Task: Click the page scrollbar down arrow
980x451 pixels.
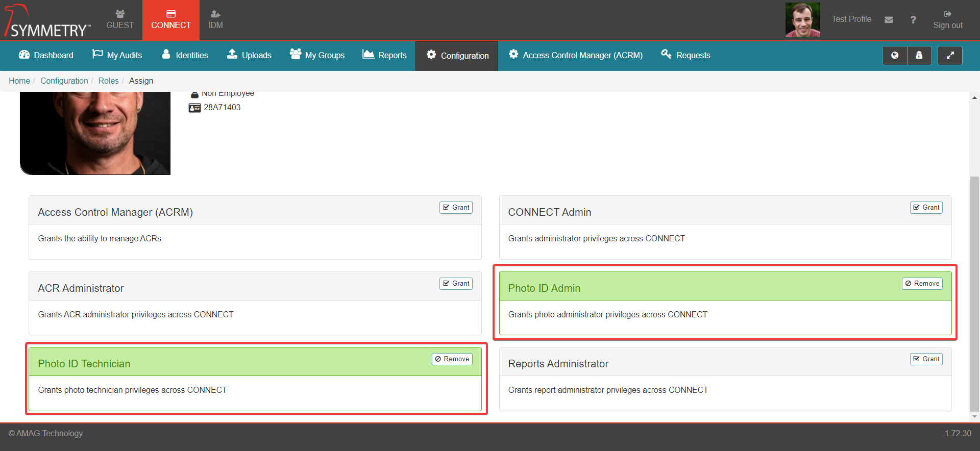Action: tap(974, 417)
